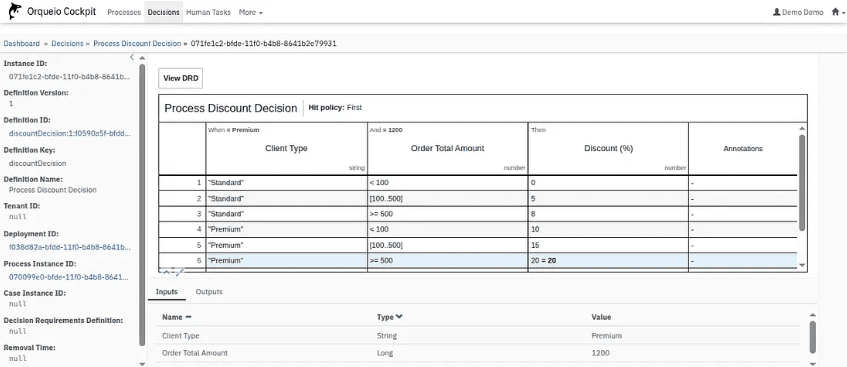
Task: Select rule 1 "Standard" cell
Action: point(286,183)
